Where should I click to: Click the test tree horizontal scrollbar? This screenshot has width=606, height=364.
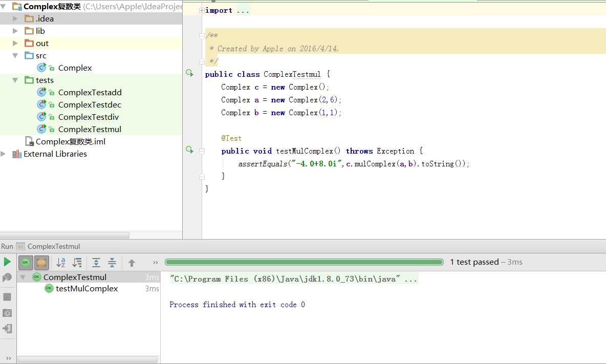click(88, 359)
